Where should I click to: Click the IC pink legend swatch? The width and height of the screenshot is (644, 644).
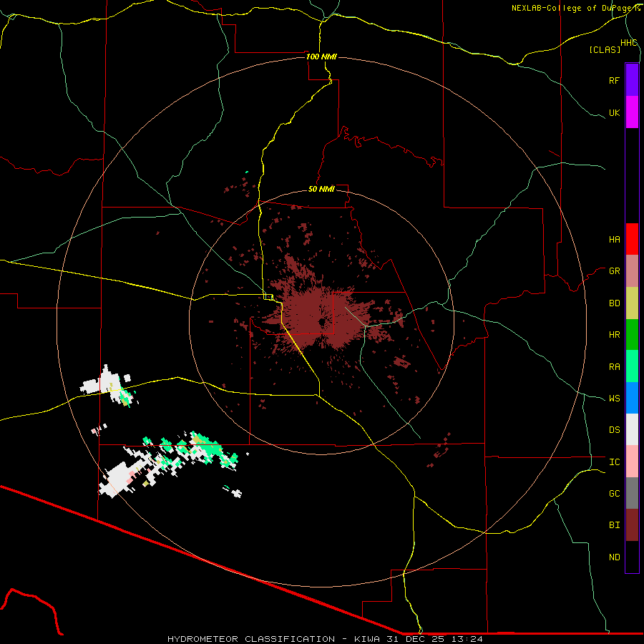[632, 462]
